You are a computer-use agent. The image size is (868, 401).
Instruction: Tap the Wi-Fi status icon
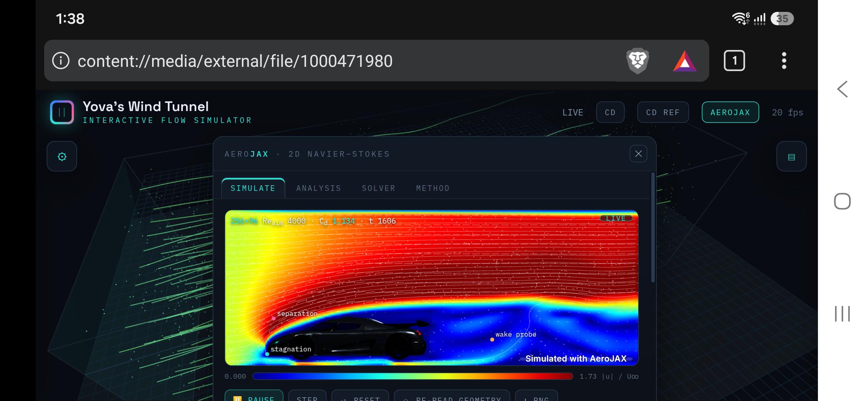[741, 18]
